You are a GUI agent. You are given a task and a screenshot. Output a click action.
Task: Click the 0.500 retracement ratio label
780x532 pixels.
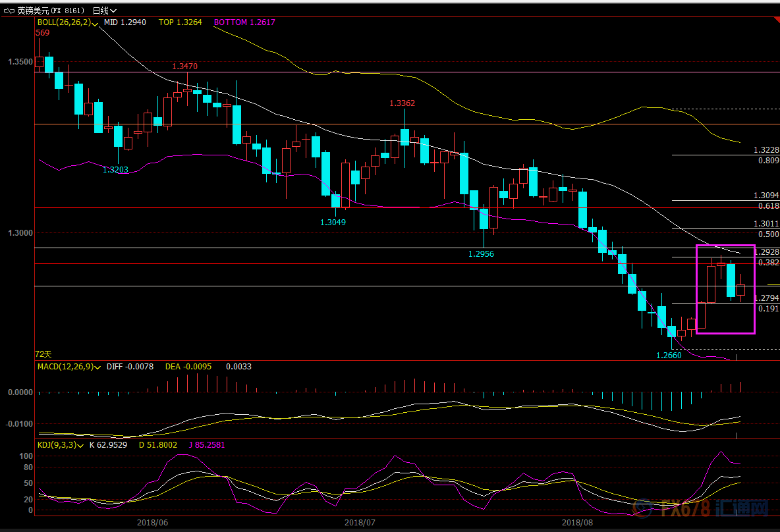(769, 234)
